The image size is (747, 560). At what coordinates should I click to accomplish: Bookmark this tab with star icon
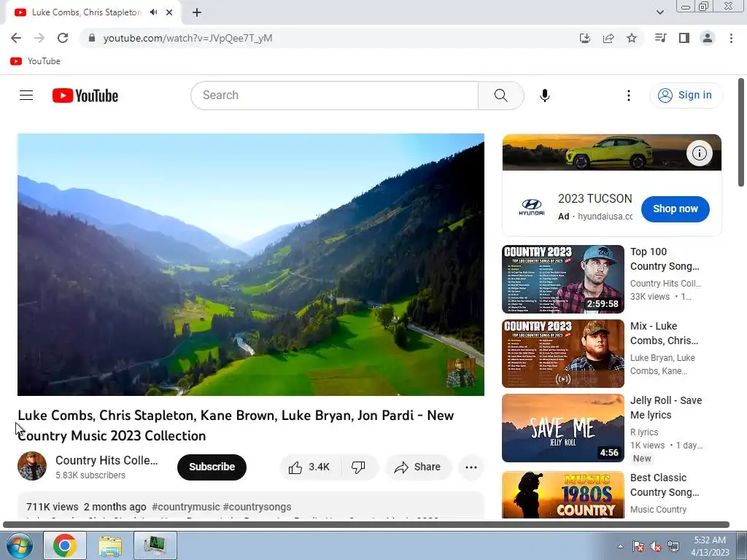[632, 38]
